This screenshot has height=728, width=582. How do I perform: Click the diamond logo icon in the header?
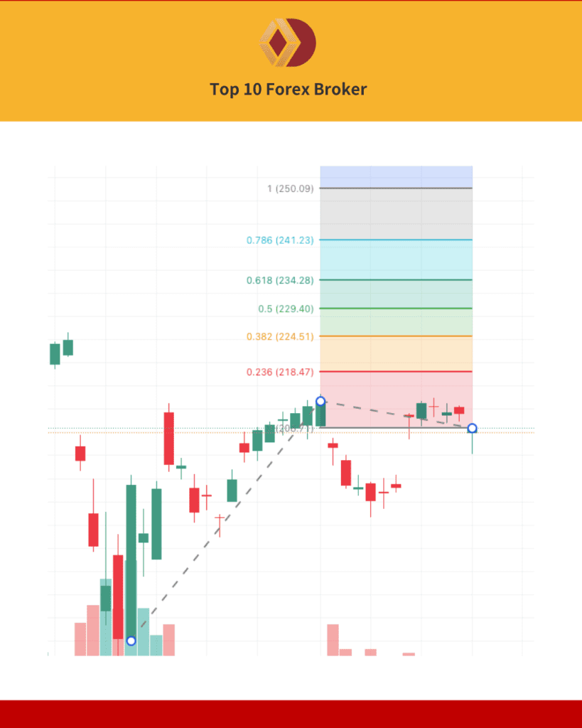click(288, 43)
